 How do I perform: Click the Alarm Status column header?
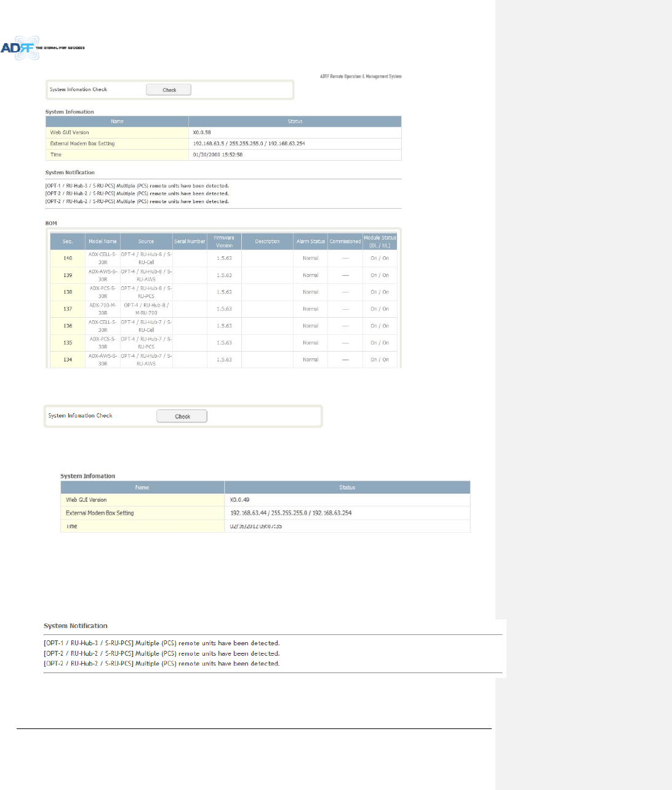tap(311, 241)
